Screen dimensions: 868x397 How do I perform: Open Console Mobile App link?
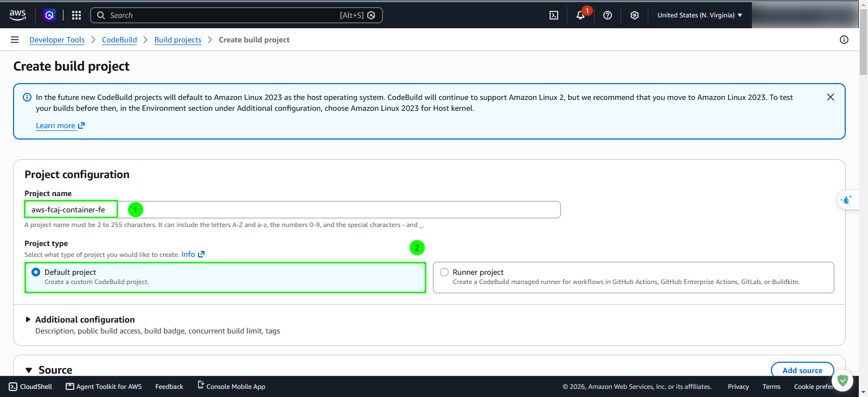(x=231, y=386)
